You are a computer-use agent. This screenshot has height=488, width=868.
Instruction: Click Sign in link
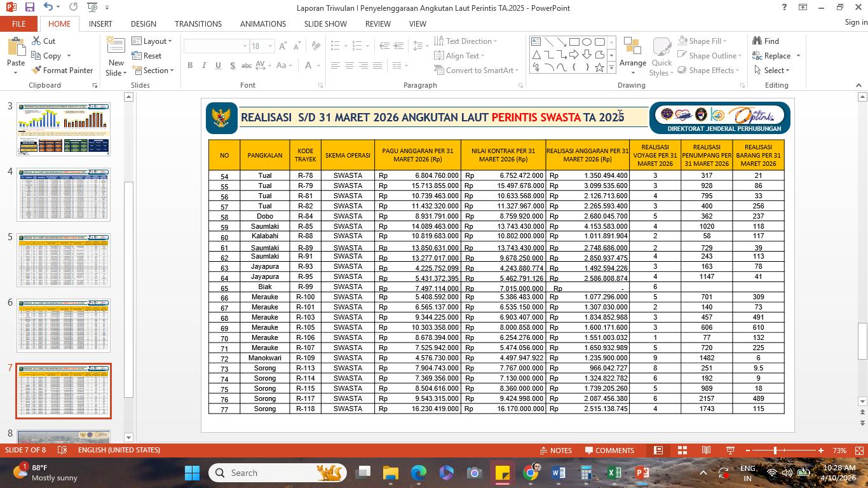tap(856, 22)
